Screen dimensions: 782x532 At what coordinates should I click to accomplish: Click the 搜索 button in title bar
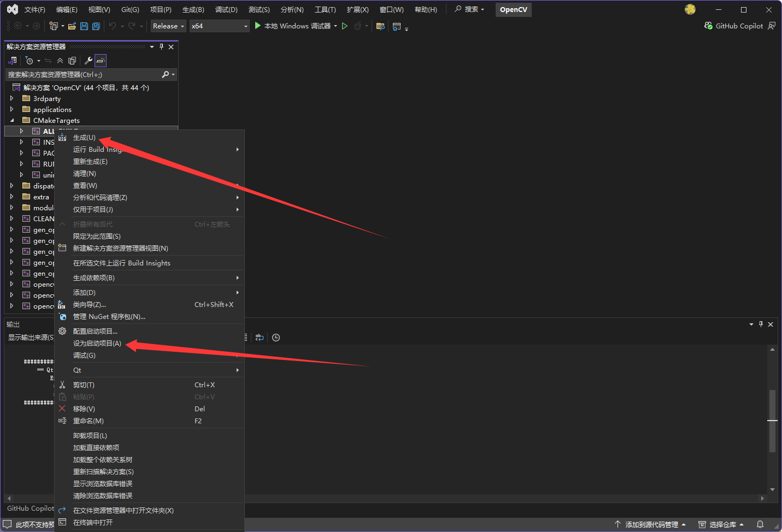469,9
